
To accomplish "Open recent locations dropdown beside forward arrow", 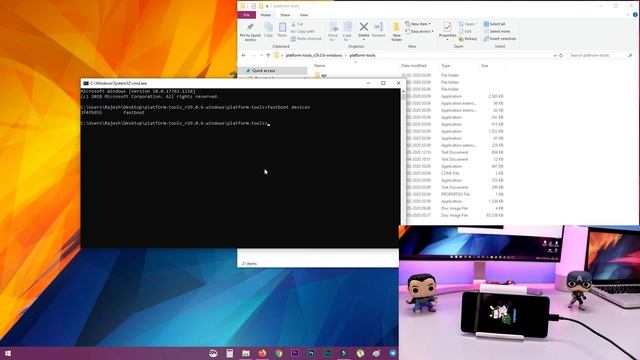I will (x=261, y=55).
